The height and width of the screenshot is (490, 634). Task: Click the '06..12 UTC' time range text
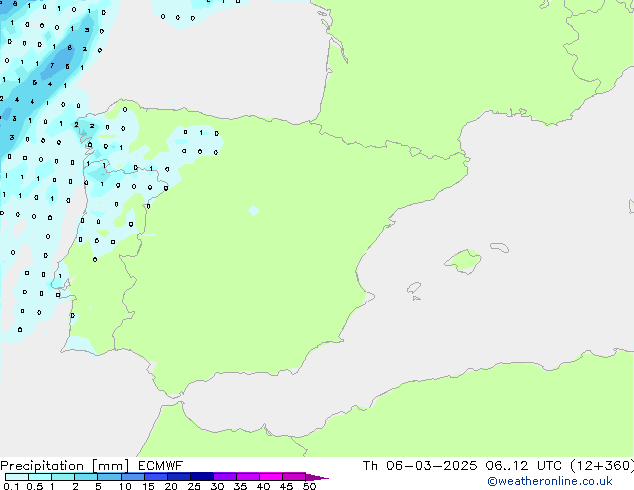tap(524, 466)
